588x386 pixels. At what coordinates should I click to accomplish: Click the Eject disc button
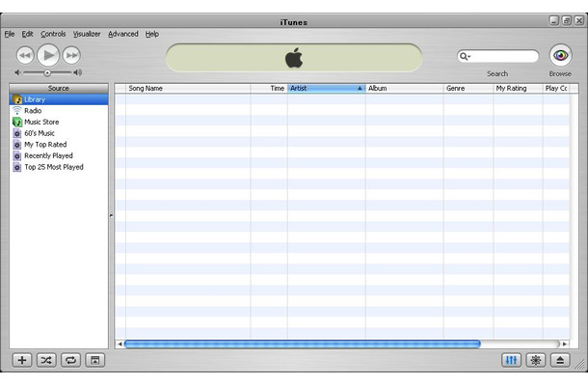(x=560, y=361)
